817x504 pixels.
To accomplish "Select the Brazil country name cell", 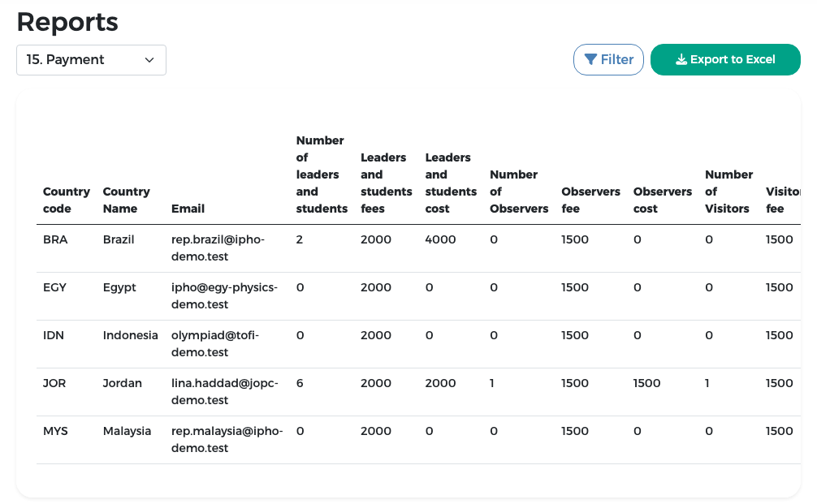I will 119,239.
